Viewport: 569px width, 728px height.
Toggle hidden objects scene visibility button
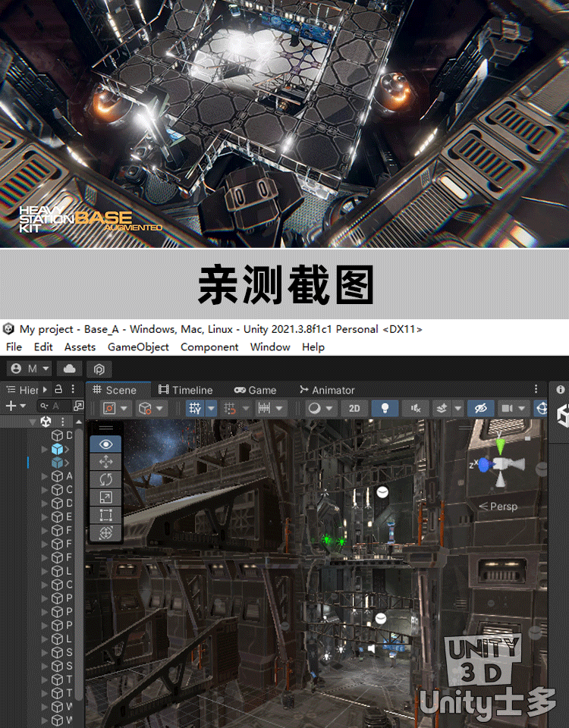[x=479, y=408]
